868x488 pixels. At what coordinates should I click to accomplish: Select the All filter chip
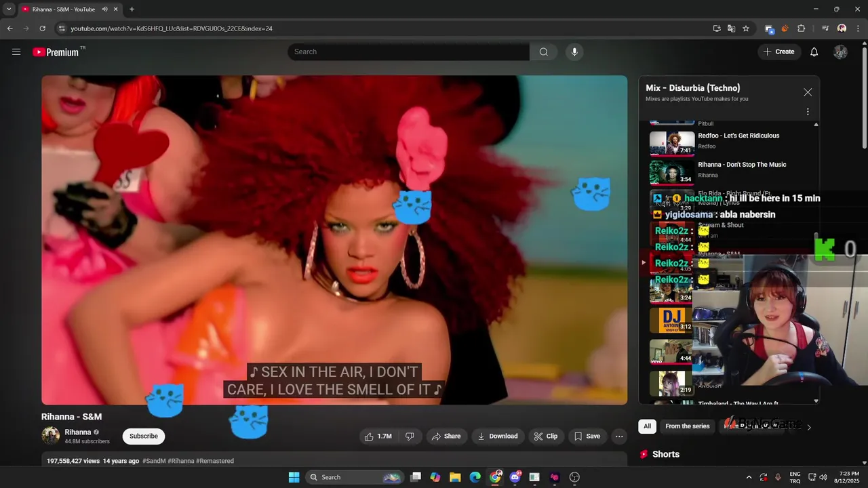648,426
